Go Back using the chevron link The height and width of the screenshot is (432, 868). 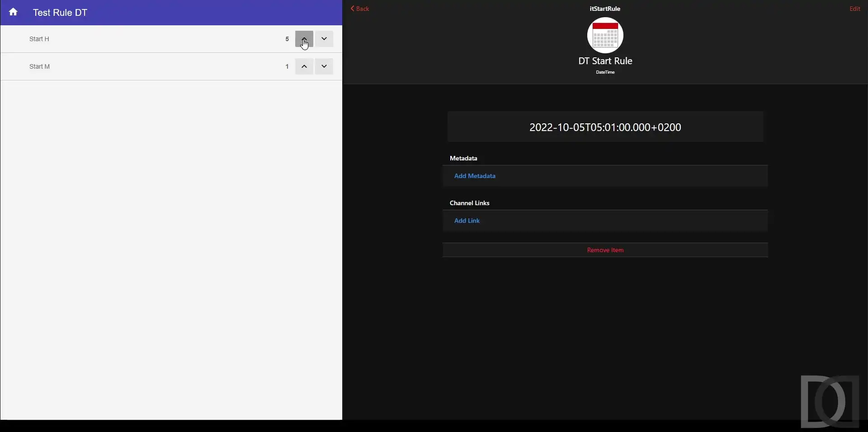pyautogui.click(x=360, y=9)
